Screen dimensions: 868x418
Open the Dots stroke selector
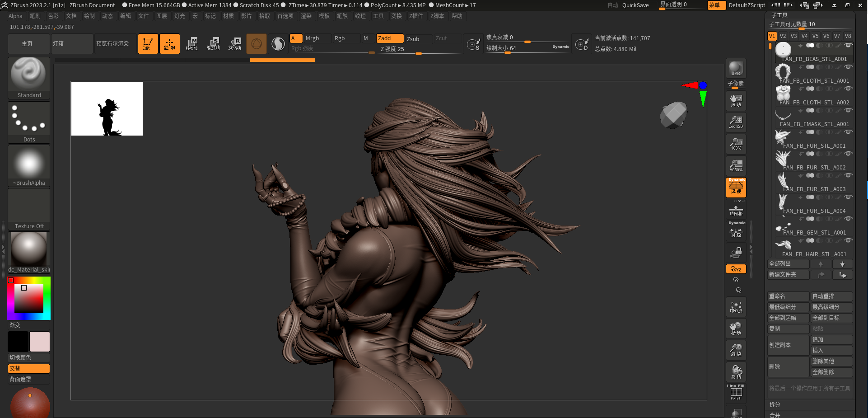pos(28,119)
